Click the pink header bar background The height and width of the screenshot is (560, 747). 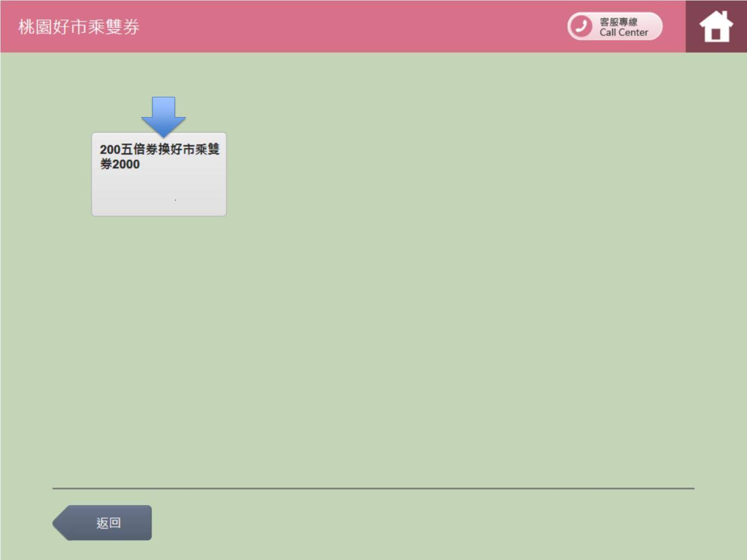pyautogui.click(x=350, y=27)
